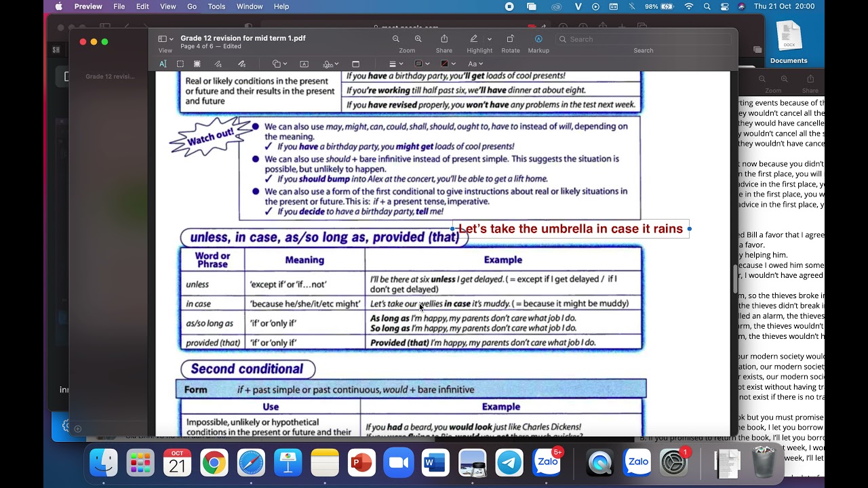Open the Sign signature menu
Viewport: 868px width, 488px height.
click(331, 64)
